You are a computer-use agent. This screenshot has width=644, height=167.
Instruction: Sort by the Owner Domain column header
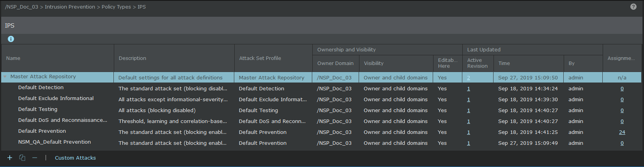point(335,63)
